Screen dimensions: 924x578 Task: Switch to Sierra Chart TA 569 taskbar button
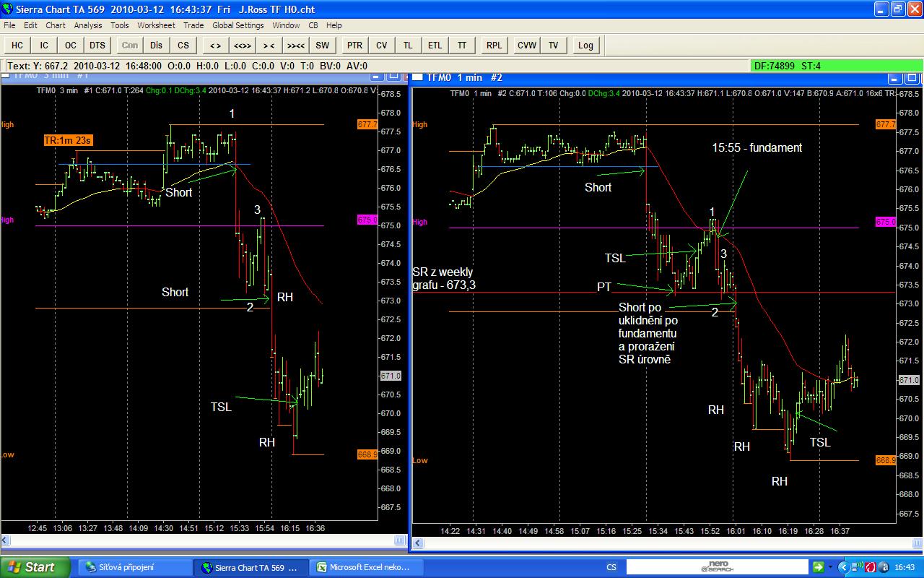(251, 567)
